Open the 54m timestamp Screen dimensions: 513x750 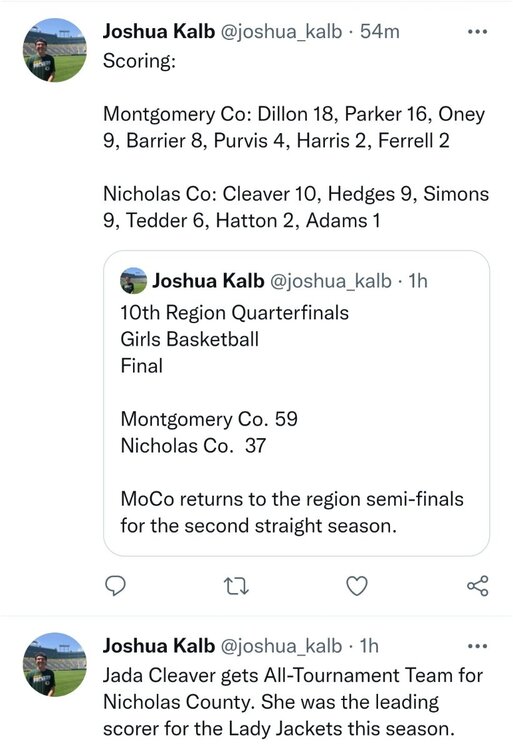pyautogui.click(x=380, y=32)
